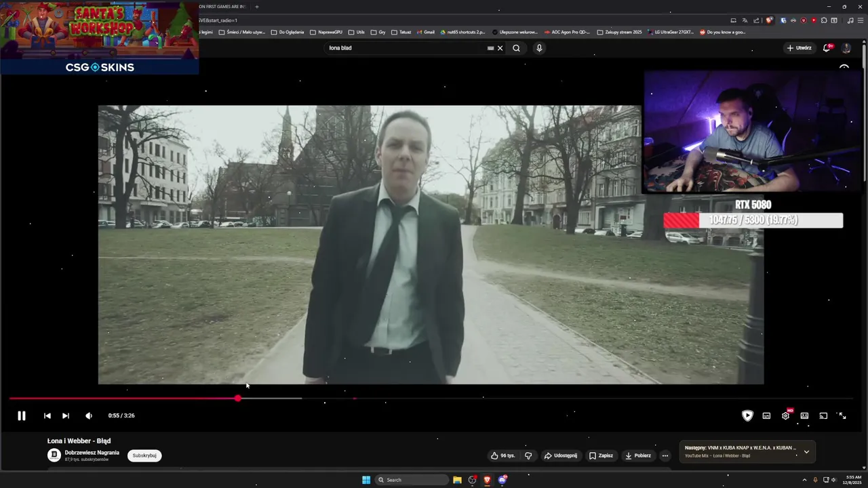Click the progress bar scrubber handle
The image size is (868, 488).
tap(237, 399)
